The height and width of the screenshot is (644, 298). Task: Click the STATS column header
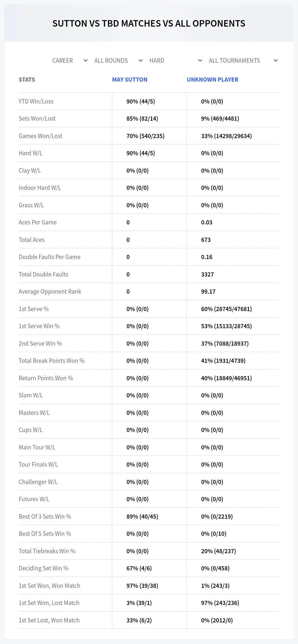(x=27, y=80)
